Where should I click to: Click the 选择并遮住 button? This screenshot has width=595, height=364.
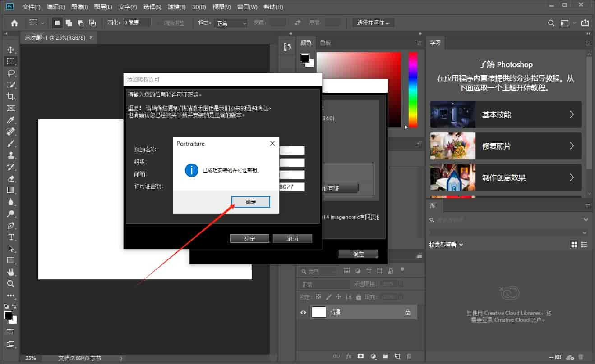coord(373,23)
